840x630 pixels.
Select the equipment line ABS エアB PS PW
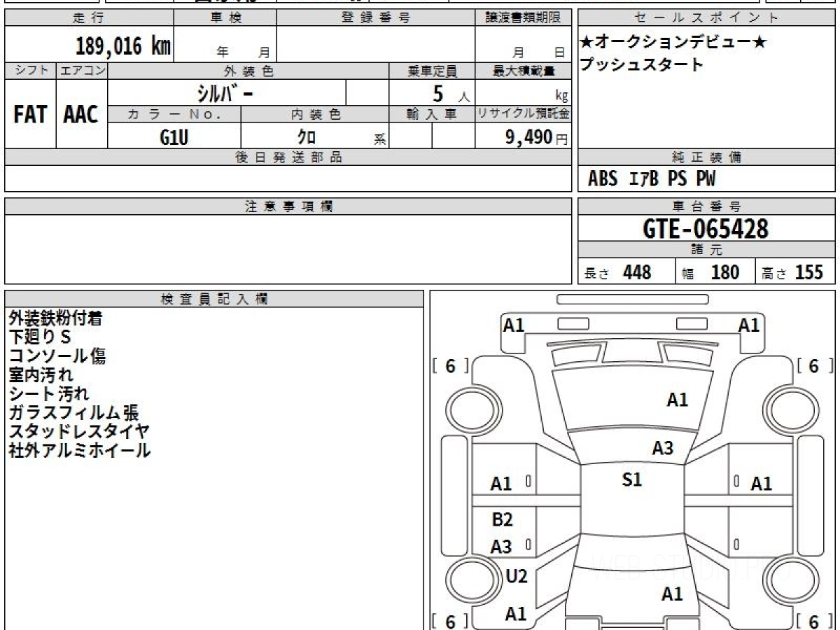(652, 179)
